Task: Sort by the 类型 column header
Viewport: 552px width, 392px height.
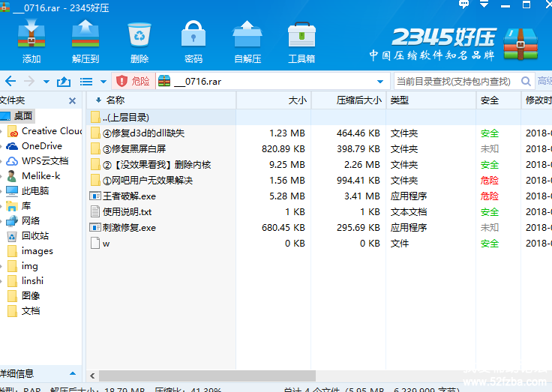Action: tap(431, 100)
